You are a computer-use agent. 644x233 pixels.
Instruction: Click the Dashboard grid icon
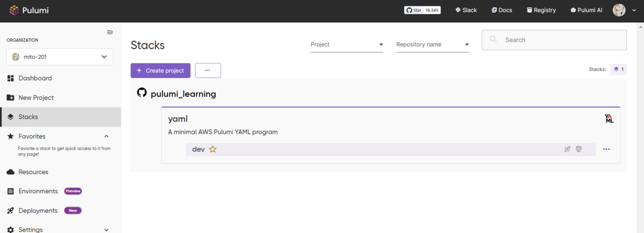click(x=10, y=78)
